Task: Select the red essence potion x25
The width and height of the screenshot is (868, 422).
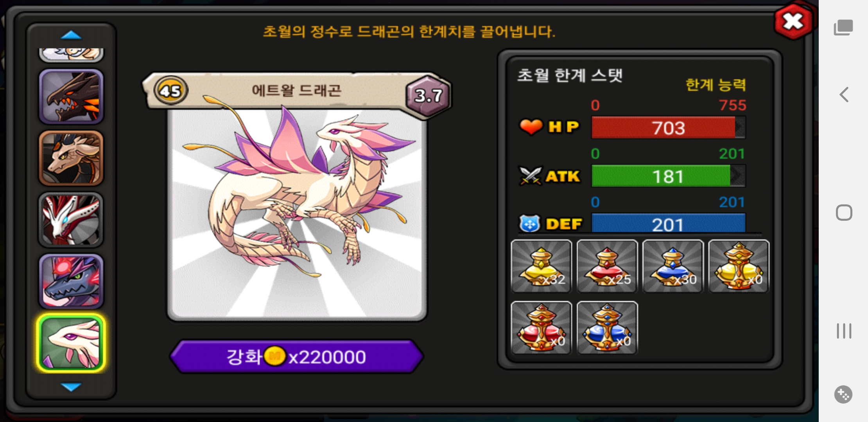Action: pyautogui.click(x=607, y=266)
